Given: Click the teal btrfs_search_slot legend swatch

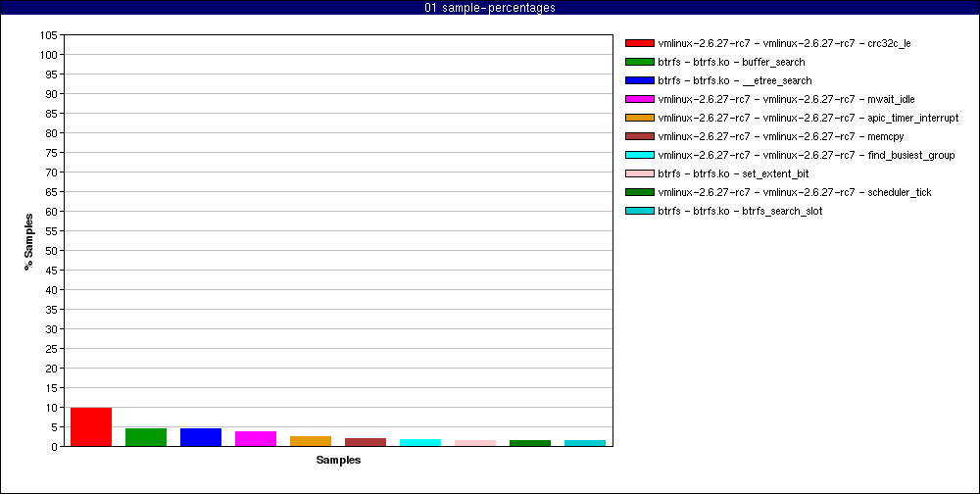Looking at the screenshot, I should 639,211.
